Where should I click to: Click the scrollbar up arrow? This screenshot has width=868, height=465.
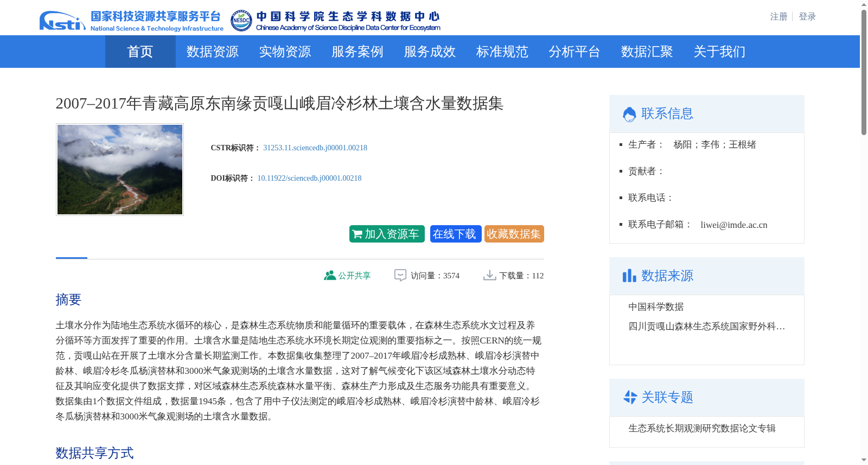(x=864, y=4)
